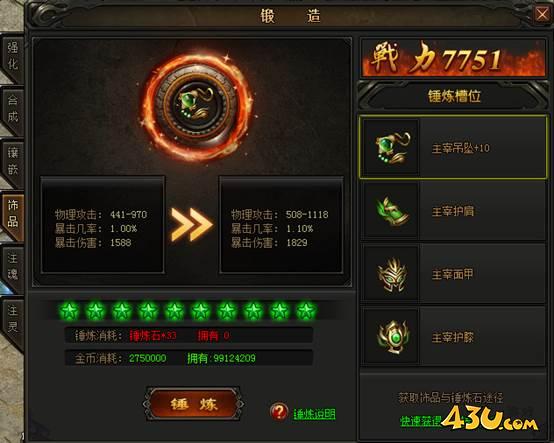Click the first green star level indicator
Screen dimensions: 554x443
[69, 311]
